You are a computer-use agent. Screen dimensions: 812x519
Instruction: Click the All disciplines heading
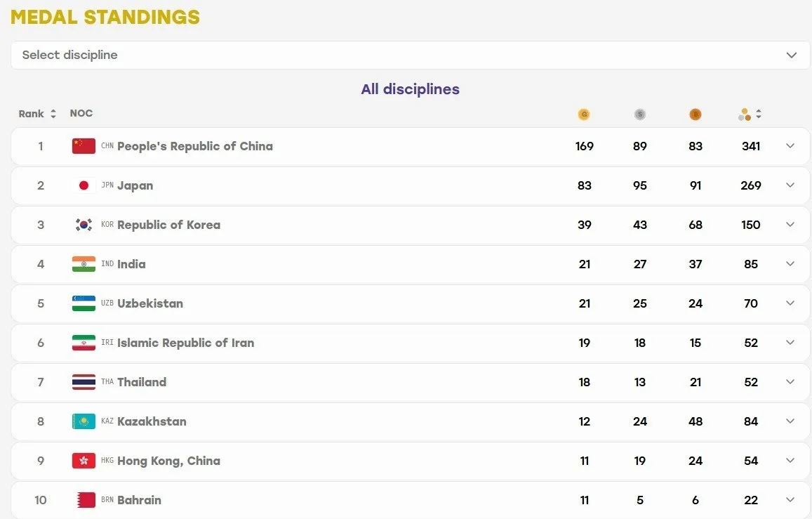click(x=410, y=89)
